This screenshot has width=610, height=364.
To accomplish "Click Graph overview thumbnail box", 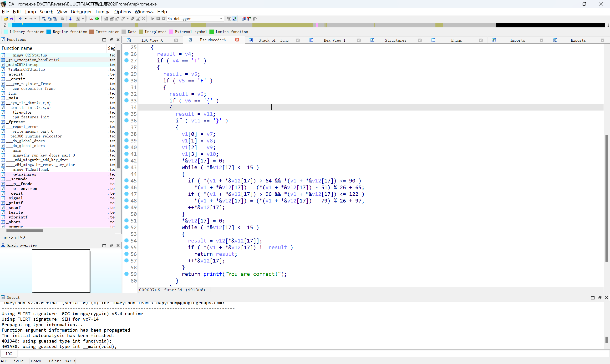I will [61, 271].
